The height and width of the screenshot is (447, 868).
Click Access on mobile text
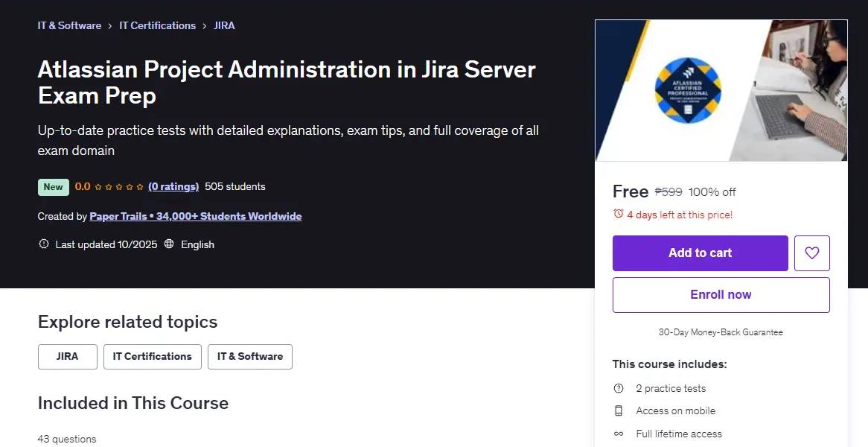pyautogui.click(x=675, y=411)
